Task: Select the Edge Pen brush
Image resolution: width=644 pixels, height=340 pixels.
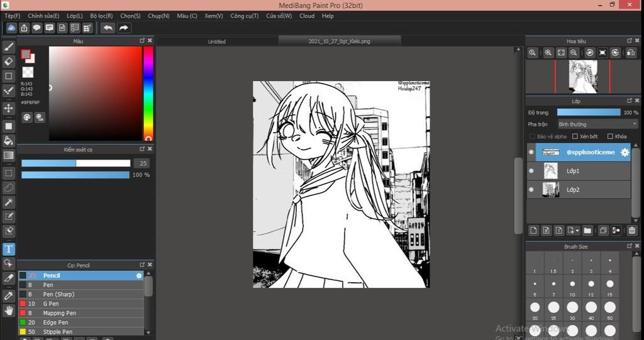Action: point(81,322)
